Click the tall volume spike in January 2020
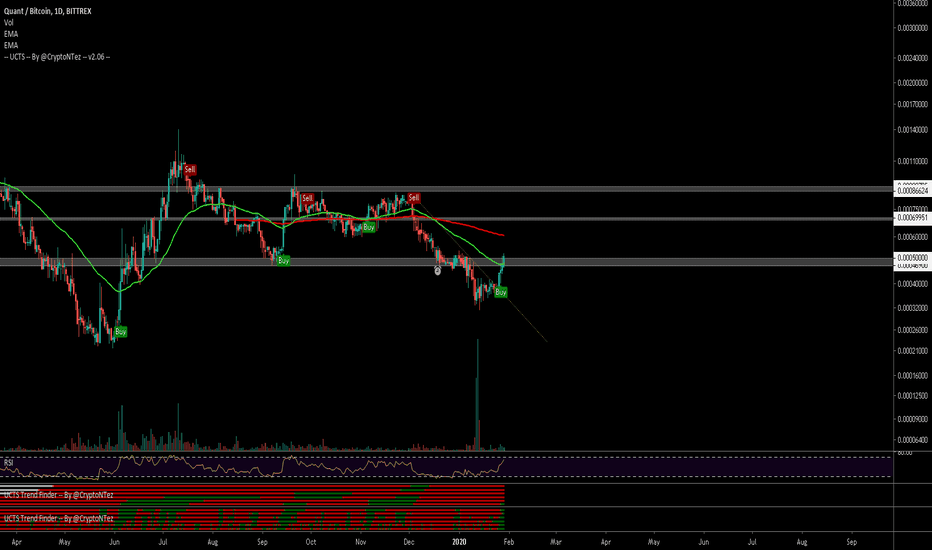This screenshot has height=550, width=932. [x=477, y=394]
